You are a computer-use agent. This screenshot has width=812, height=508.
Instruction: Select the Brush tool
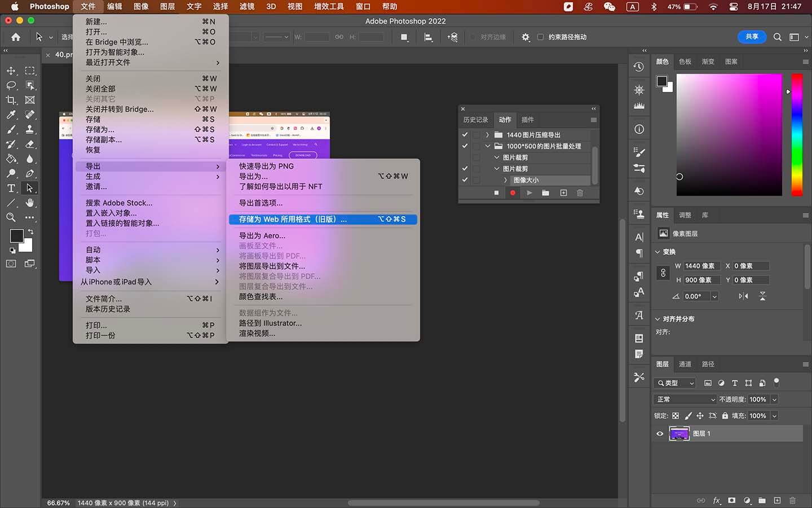pos(11,129)
